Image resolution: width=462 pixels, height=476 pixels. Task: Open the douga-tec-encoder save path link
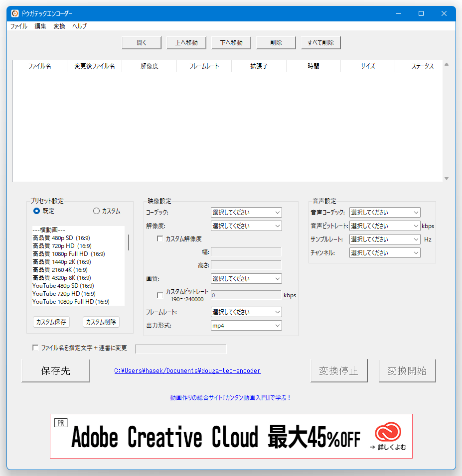click(187, 370)
